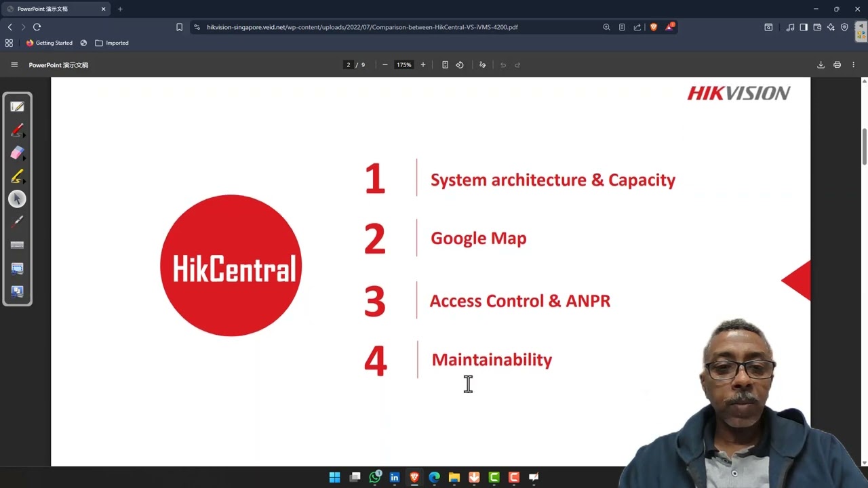Rotate the PDF counterclockwise

[x=460, y=65]
